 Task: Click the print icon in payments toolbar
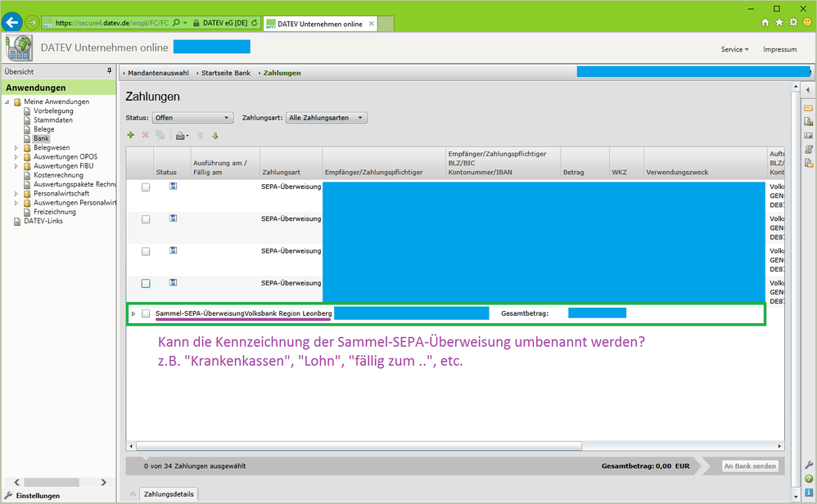tap(180, 136)
